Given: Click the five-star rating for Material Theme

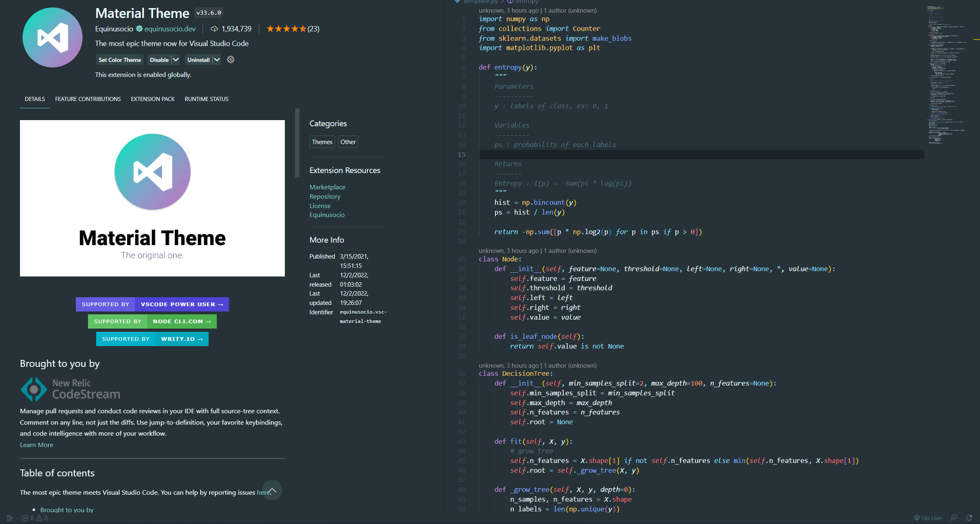Looking at the screenshot, I should (286, 29).
